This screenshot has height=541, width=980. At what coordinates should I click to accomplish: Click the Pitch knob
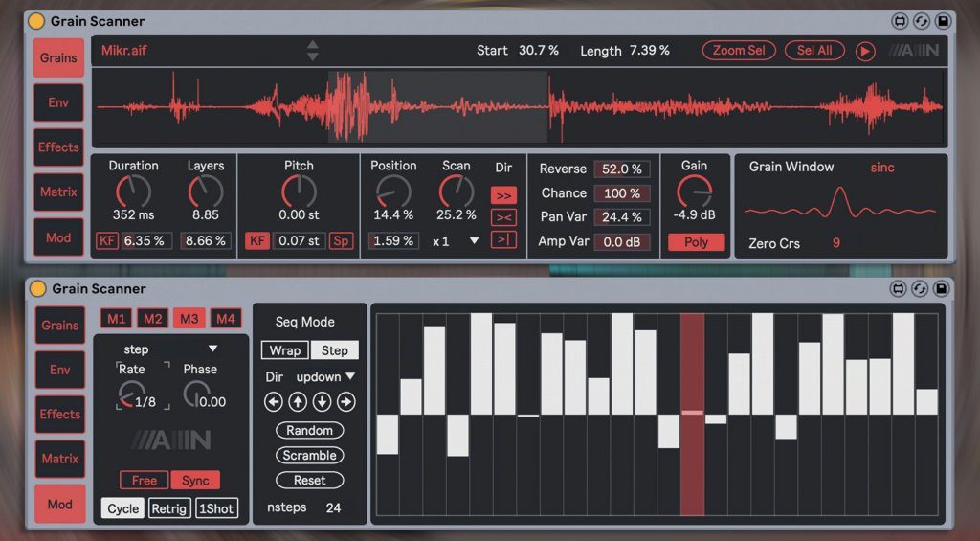point(299,191)
